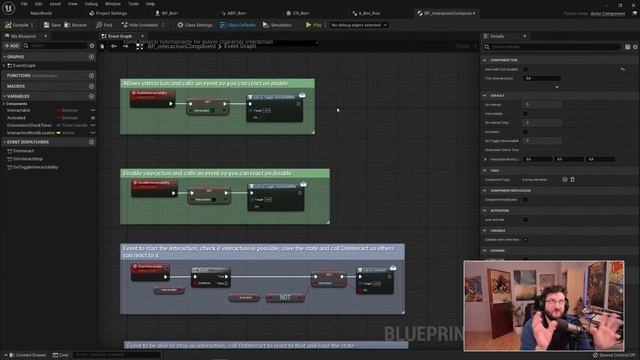Compile the blueprint
Viewport: 640px width, 360px height.
(x=17, y=25)
